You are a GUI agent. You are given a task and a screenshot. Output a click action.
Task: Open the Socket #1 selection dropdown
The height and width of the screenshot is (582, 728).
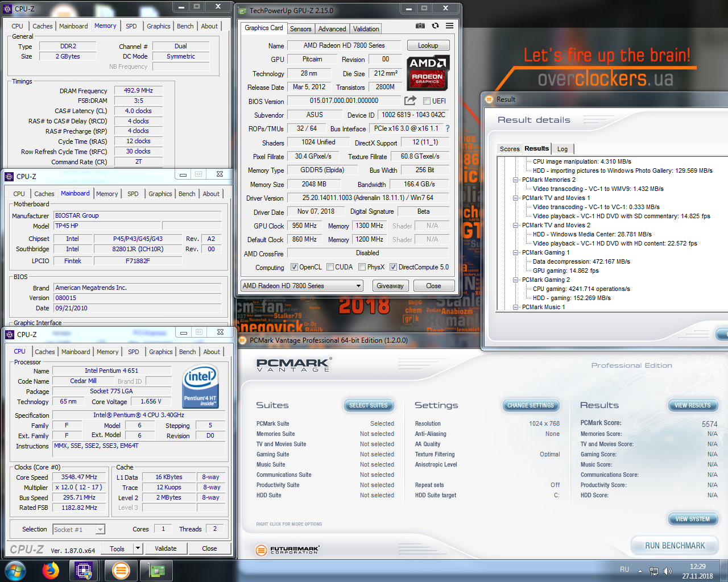click(x=79, y=529)
